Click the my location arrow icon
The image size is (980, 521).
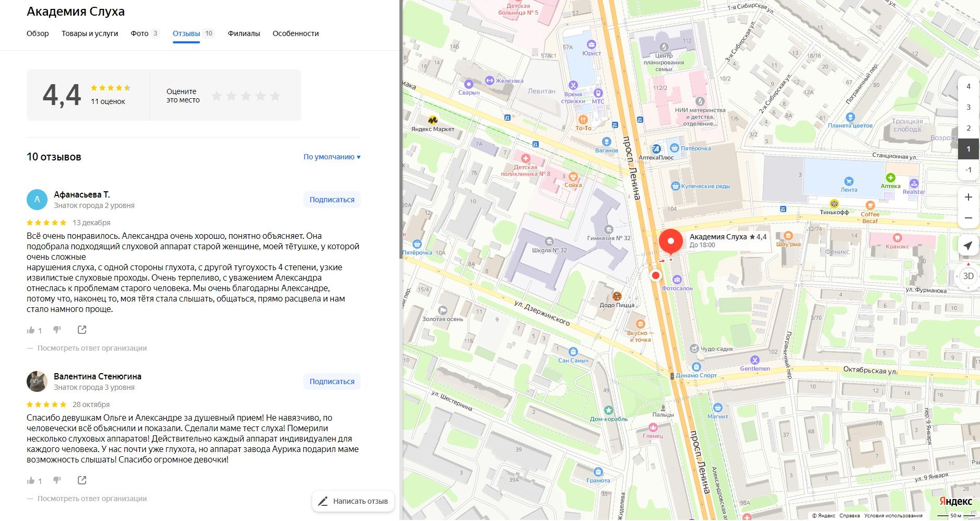click(968, 246)
